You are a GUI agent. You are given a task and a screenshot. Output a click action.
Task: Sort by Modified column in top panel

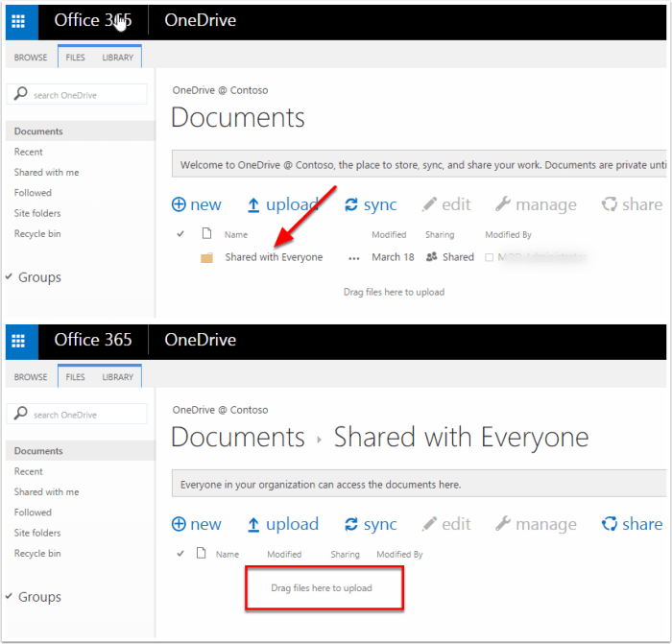point(389,235)
